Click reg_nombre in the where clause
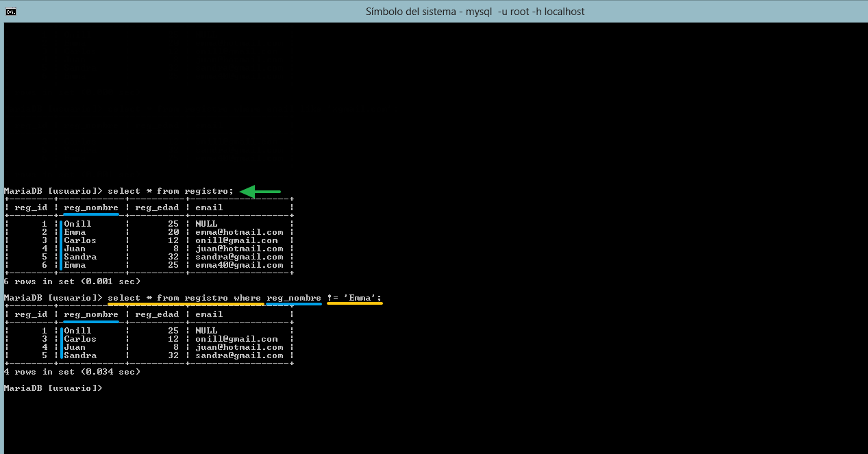Viewport: 868px width, 454px height. (x=294, y=298)
